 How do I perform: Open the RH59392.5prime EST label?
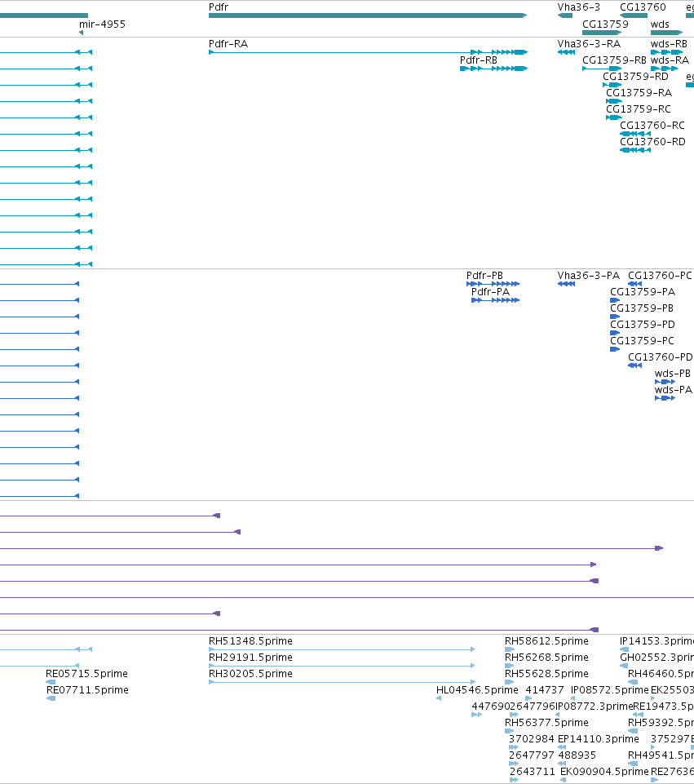[x=661, y=723]
